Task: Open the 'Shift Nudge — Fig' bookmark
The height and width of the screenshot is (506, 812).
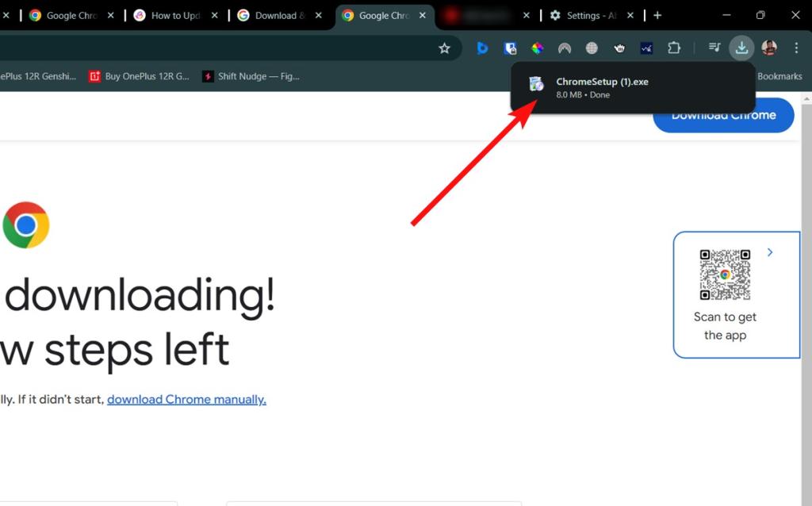Action: 252,76
